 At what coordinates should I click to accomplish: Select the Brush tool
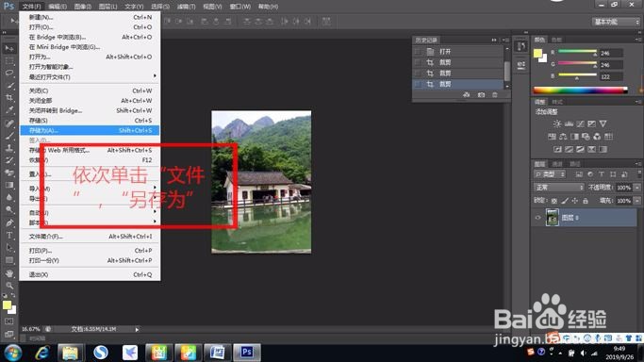[x=9, y=136]
